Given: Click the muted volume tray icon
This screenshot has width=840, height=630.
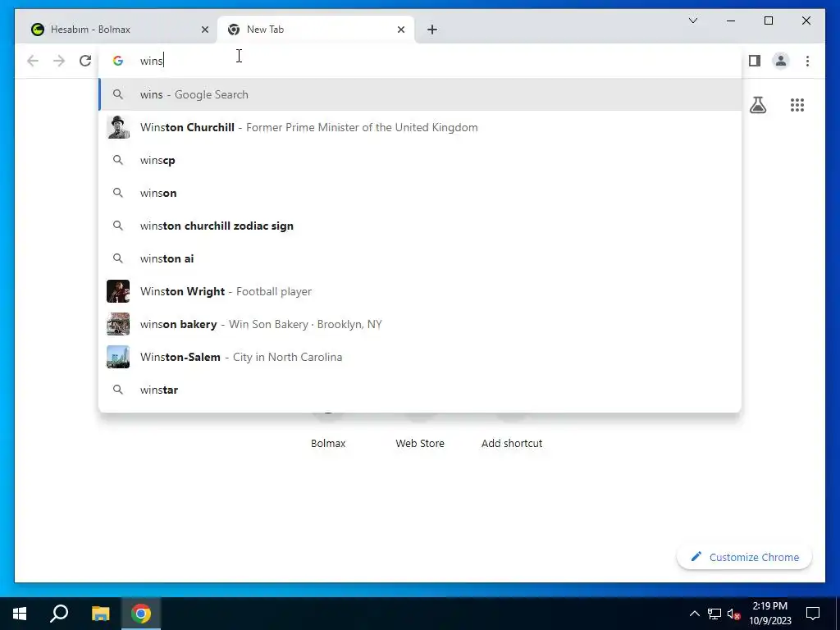Looking at the screenshot, I should tap(734, 614).
